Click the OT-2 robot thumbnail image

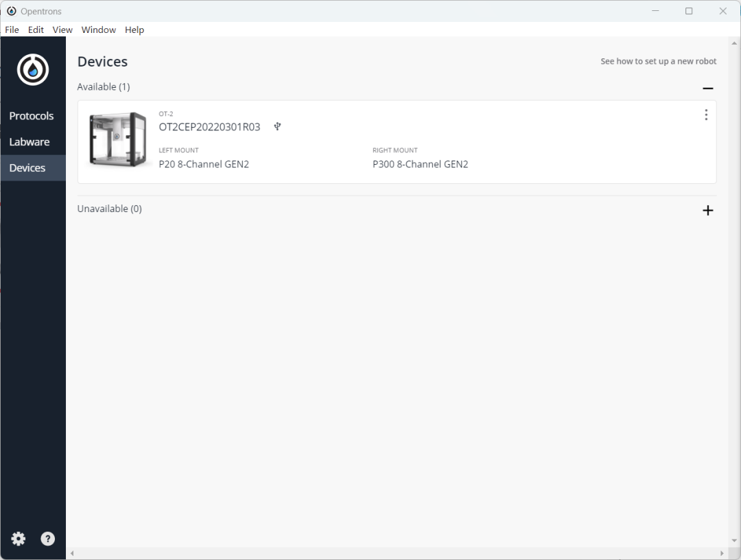point(118,139)
